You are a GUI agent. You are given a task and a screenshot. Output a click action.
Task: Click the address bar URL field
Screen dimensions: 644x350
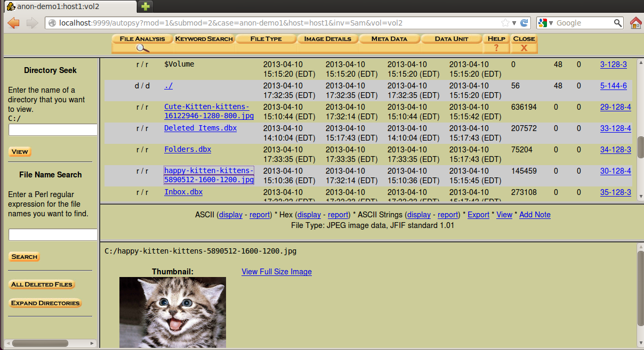click(277, 23)
